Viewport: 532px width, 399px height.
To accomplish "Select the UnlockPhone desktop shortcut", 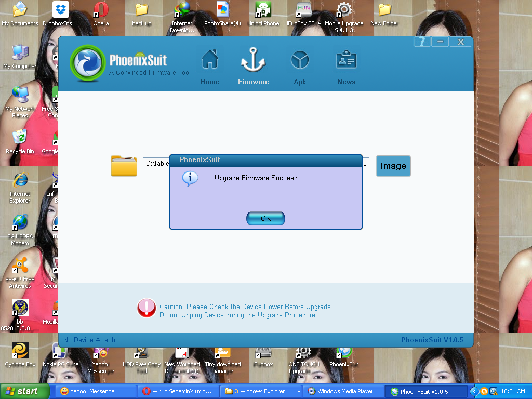I will [263, 14].
